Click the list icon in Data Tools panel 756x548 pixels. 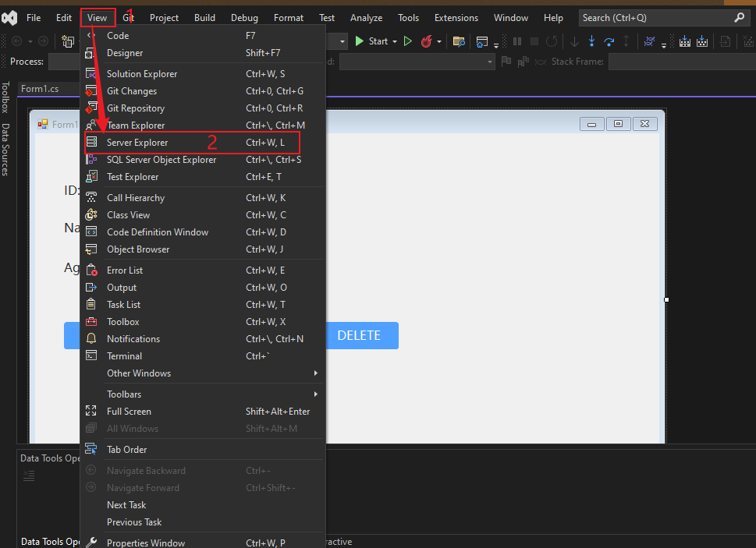29,476
